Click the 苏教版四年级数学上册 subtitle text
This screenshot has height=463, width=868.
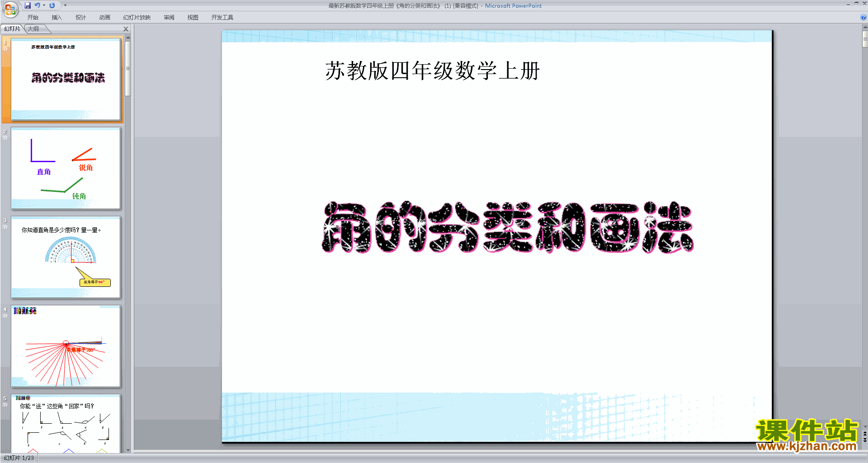pyautogui.click(x=433, y=71)
